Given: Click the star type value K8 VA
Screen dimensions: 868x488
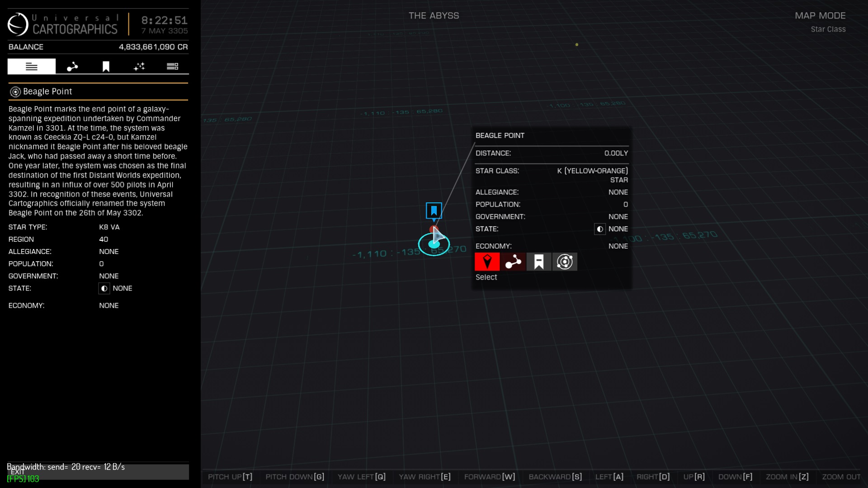Looking at the screenshot, I should 109,227.
